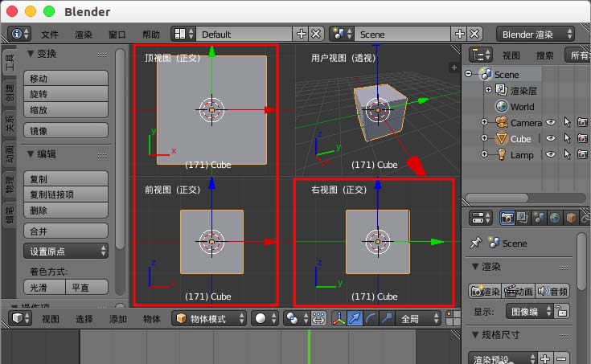Enable the scale manipulator icon
Screen dimensions: 591x364
tap(386, 318)
